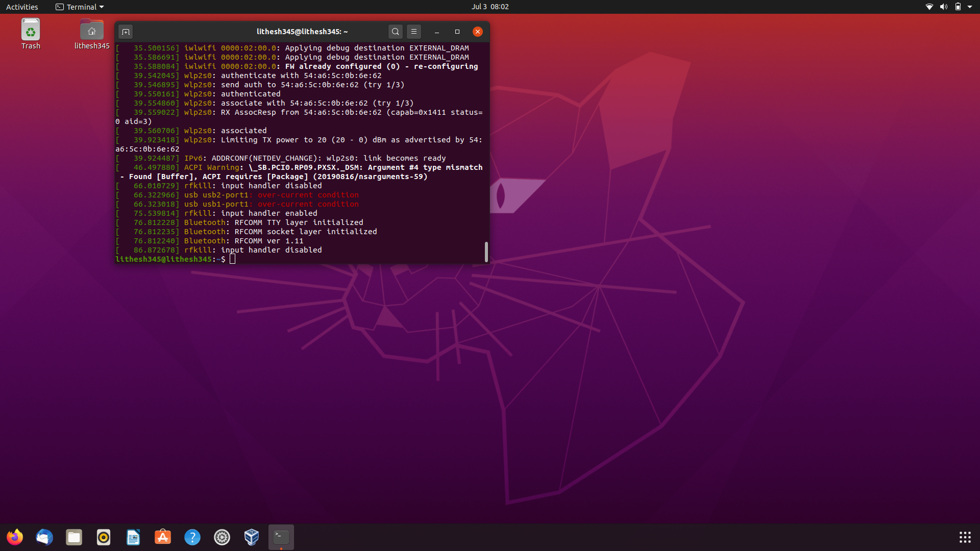
Task: Open the clock and calendar menu
Action: tap(489, 7)
